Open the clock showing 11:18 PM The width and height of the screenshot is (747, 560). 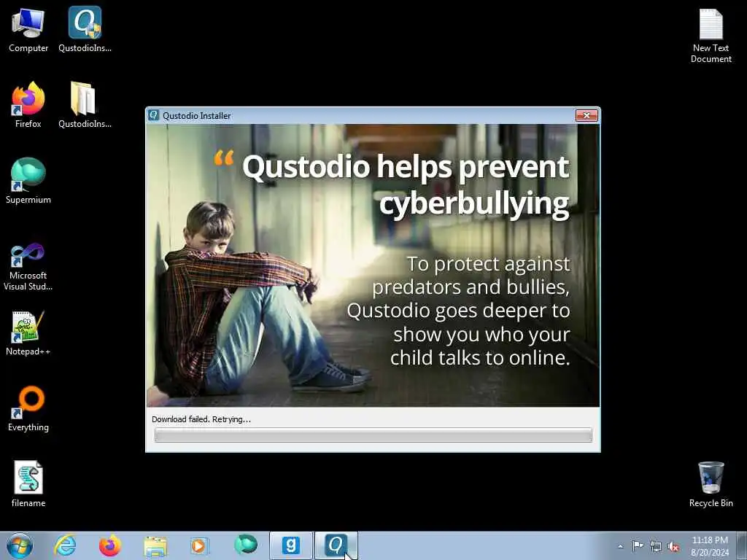pyautogui.click(x=710, y=545)
